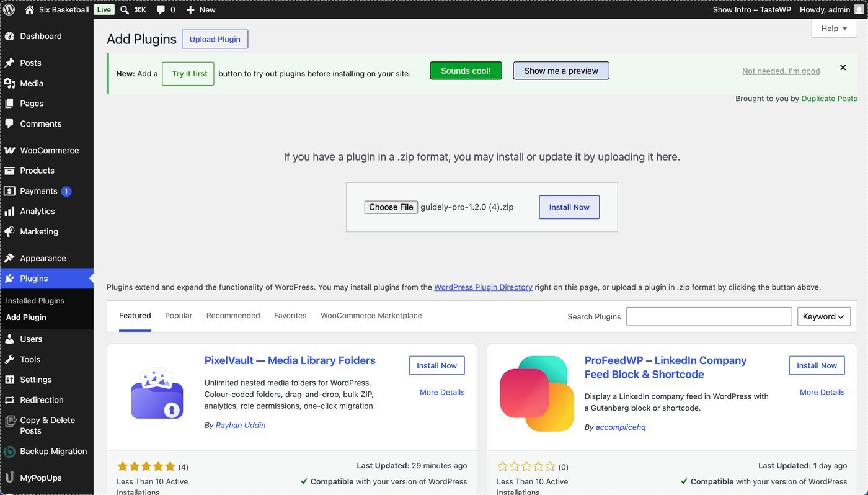Click the Posts pushpin icon
The height and width of the screenshot is (495, 868).
[9, 63]
